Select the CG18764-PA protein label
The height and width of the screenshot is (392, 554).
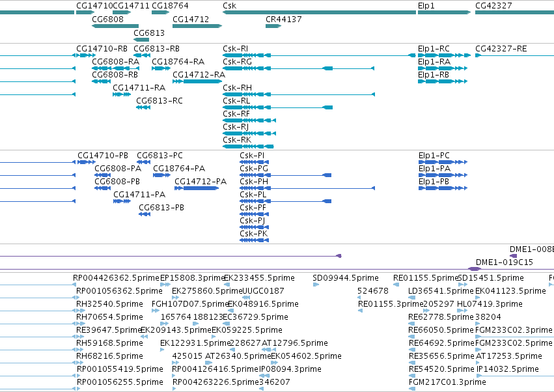tap(179, 169)
